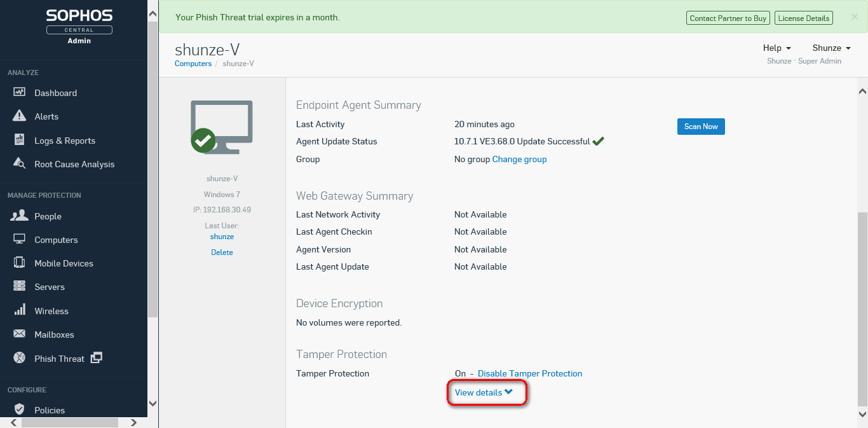The height and width of the screenshot is (428, 868).
Task: Click the external window icon beside Phish Threat
Action: click(96, 358)
